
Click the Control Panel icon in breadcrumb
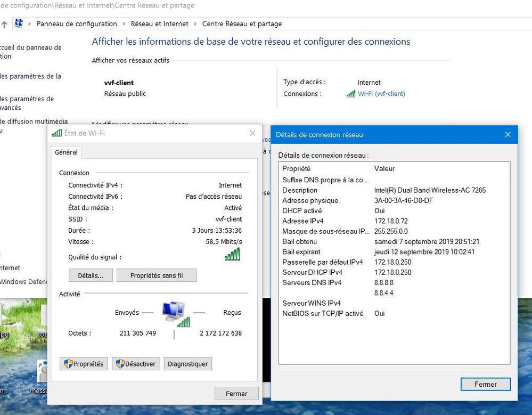click(x=19, y=23)
